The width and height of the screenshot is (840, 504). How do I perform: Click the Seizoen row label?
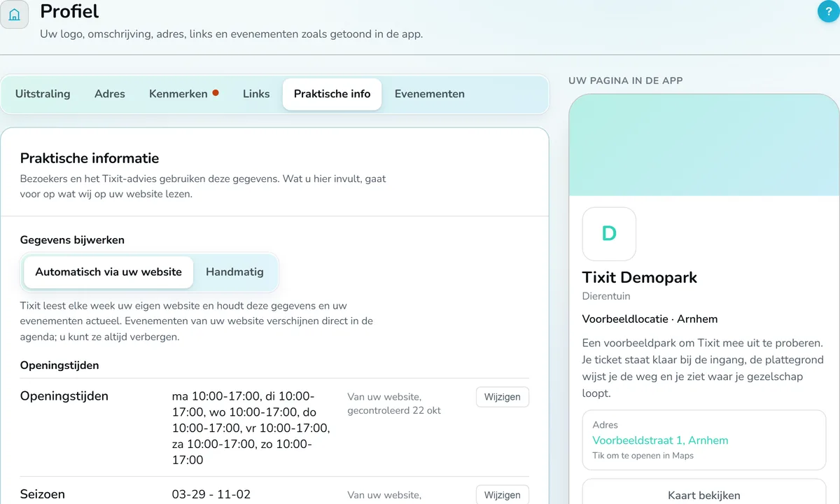coord(43,494)
